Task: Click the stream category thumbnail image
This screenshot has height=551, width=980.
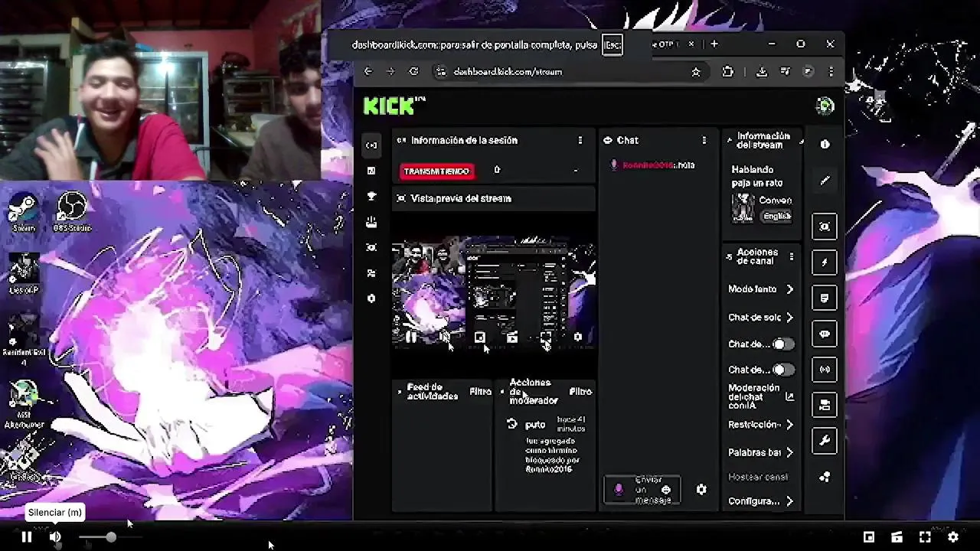Action: click(x=743, y=208)
